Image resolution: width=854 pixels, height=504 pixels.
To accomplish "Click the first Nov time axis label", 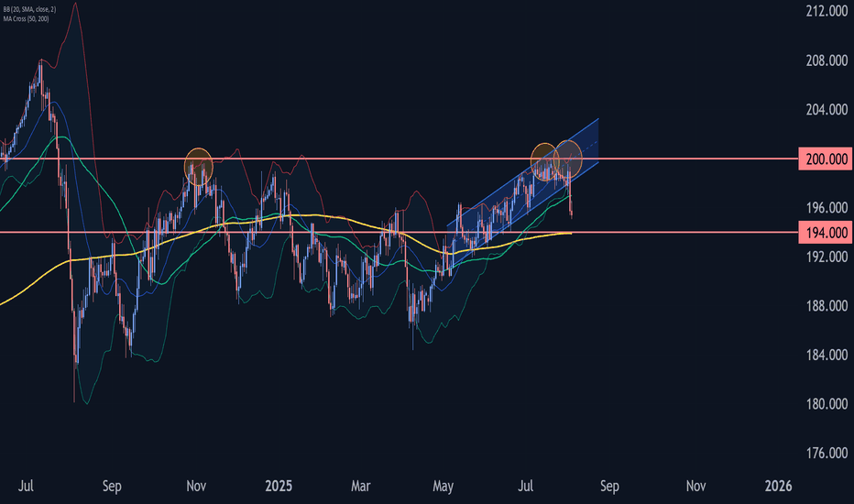I will (x=196, y=486).
